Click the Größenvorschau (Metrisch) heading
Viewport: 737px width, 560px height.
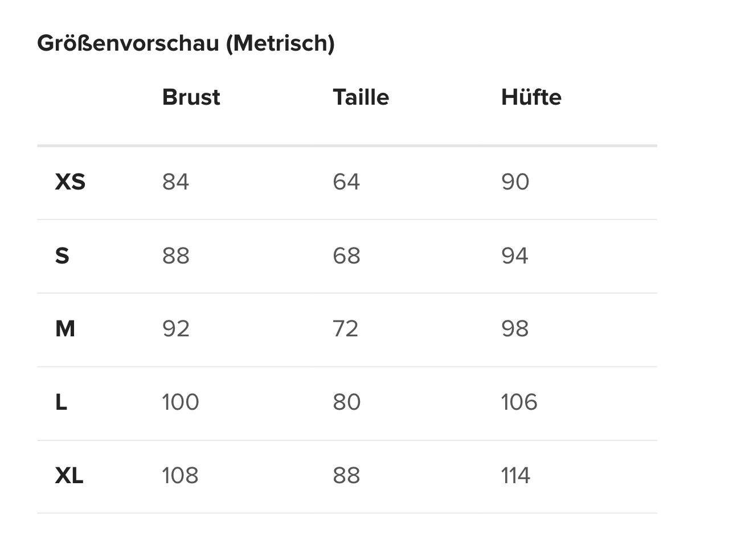click(x=186, y=43)
